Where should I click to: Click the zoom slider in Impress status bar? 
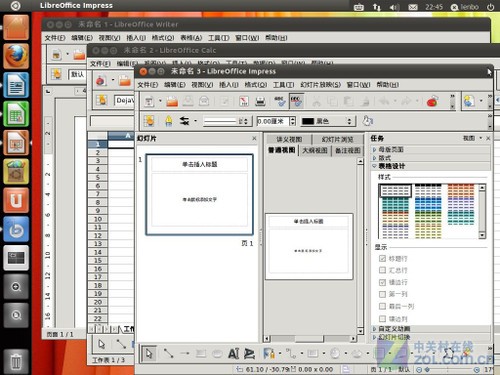tap(449, 369)
